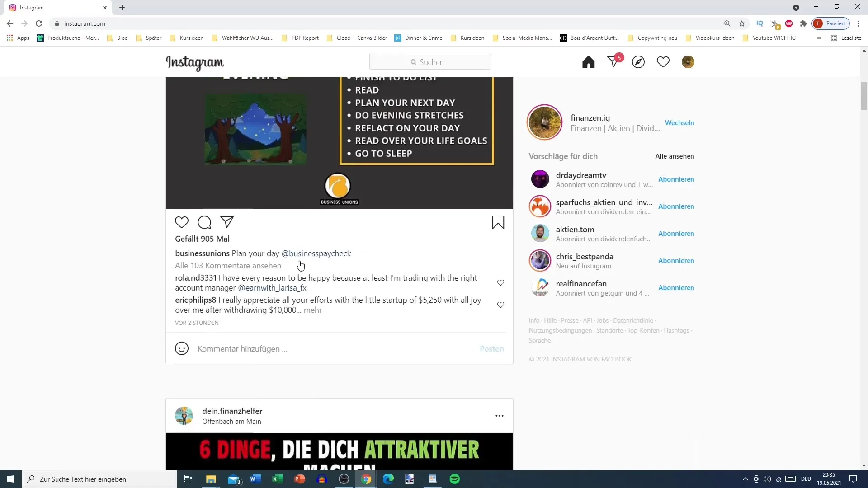Follow chris_bestpanda via Abonnieren

click(676, 261)
